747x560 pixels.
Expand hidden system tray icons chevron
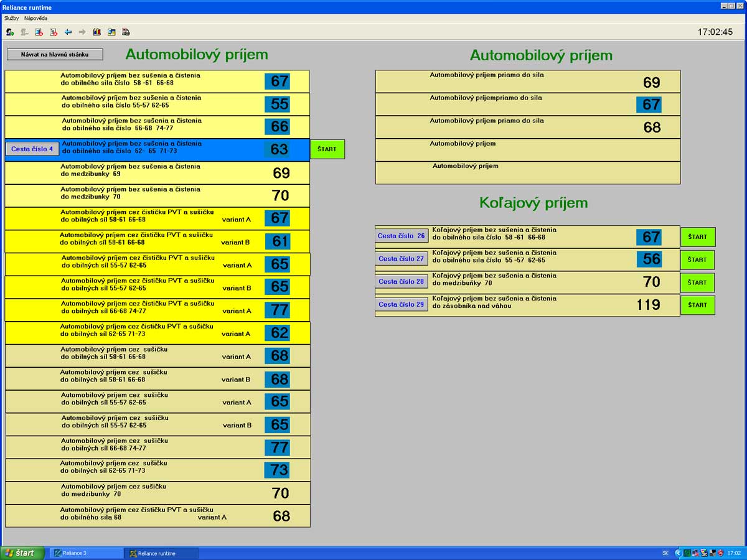pos(678,553)
